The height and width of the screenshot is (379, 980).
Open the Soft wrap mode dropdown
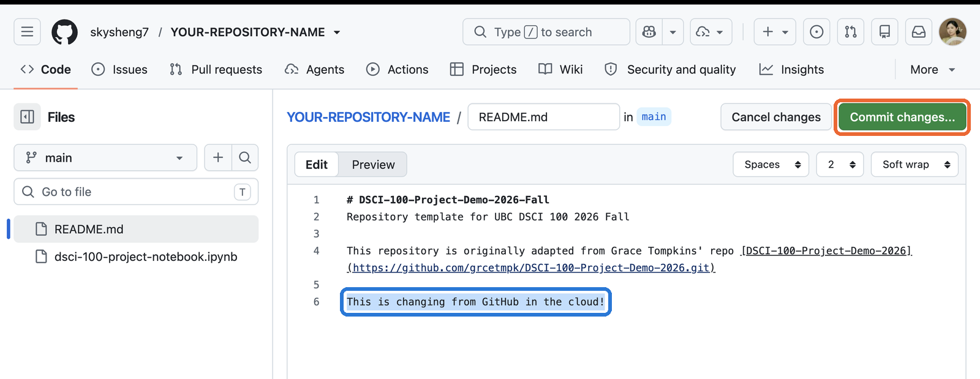(x=915, y=165)
